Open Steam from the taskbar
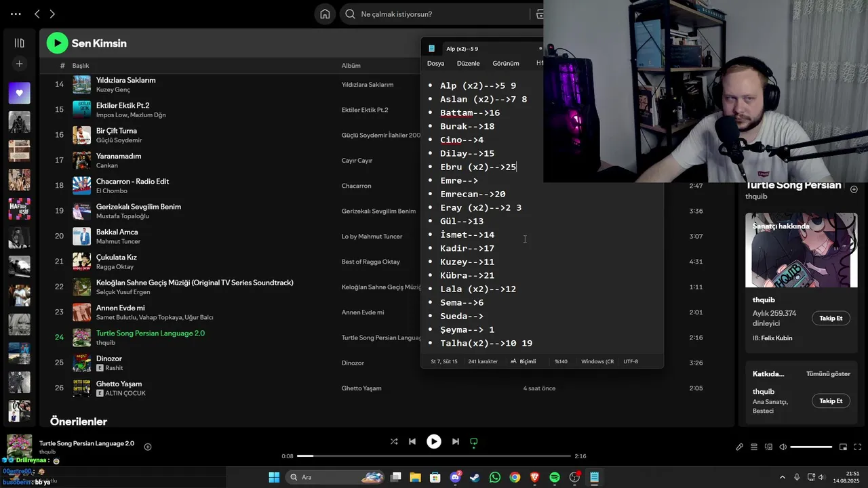This screenshot has width=868, height=488. 475,477
